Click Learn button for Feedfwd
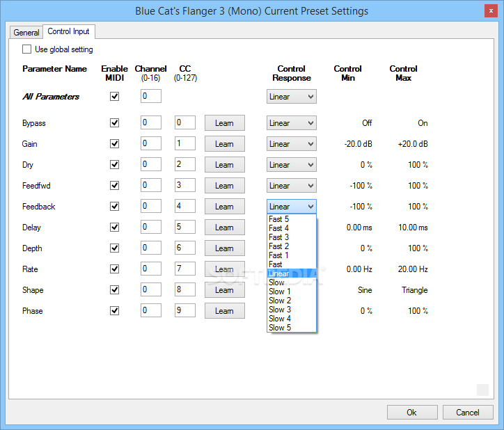This screenshot has width=504, height=430. point(225,186)
